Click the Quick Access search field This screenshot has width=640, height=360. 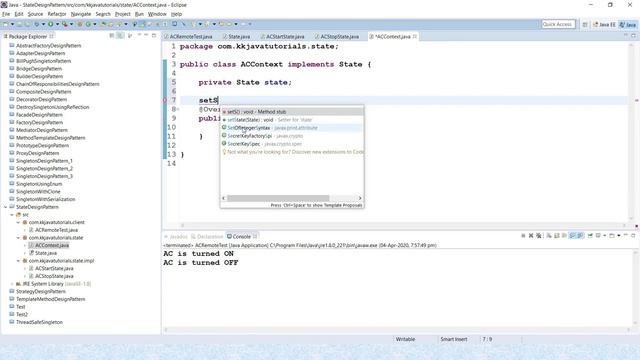tap(558, 24)
